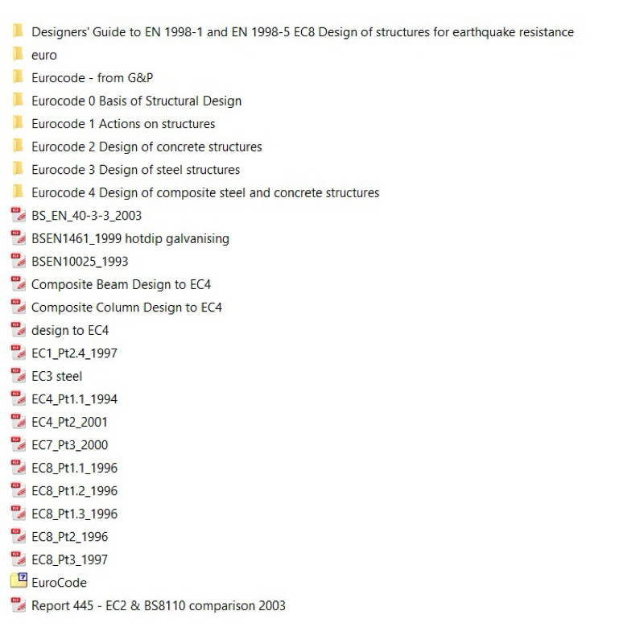This screenshot has height=644, width=644.
Task: Click folder icon for Eurocode 2 Design of concrete structures
Action: (x=18, y=146)
